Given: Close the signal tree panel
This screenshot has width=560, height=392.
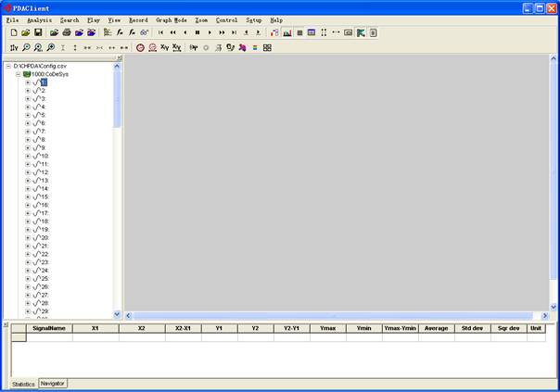Looking at the screenshot, I should [118, 58].
